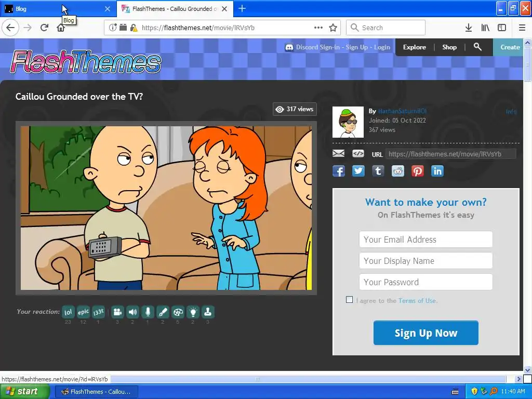Click the Info link

[511, 112]
